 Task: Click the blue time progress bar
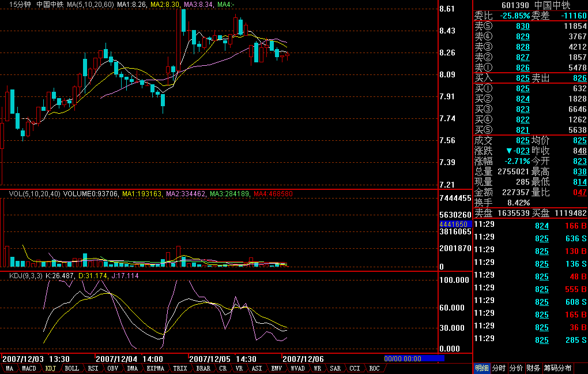(x=414, y=358)
